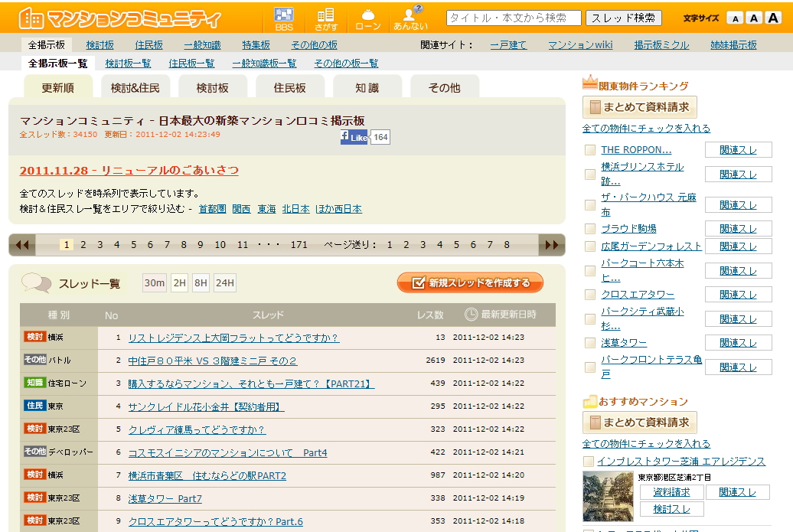Screen dimensions: 793x532
Task: Select the largest font size icon
Action: [x=773, y=18]
